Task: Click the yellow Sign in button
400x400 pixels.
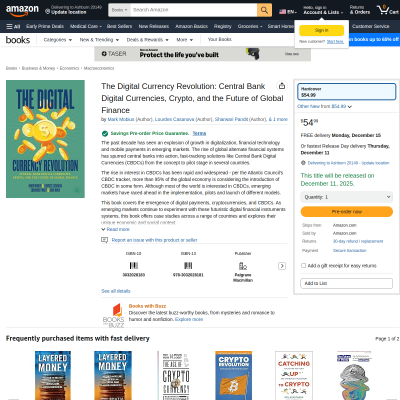Action: pyautogui.click(x=321, y=30)
